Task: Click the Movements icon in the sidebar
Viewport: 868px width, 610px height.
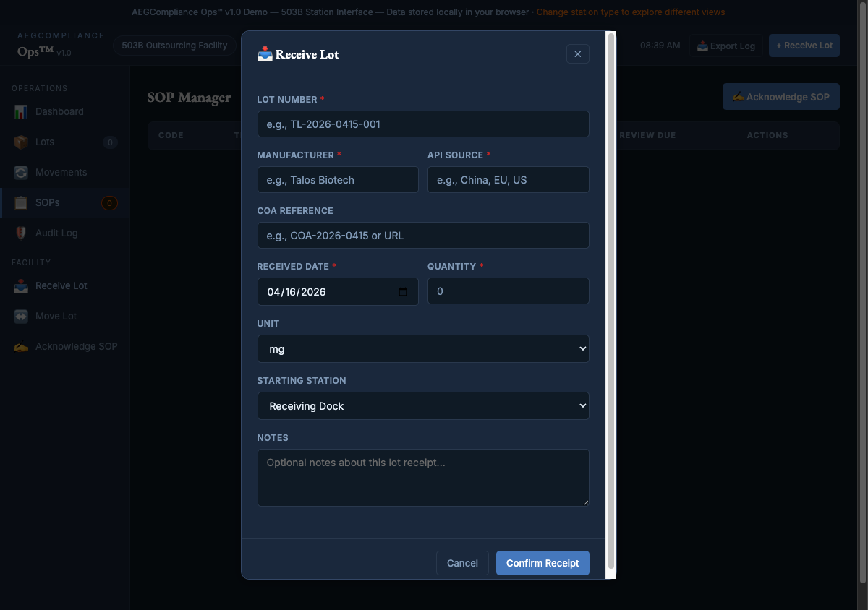Action: (x=20, y=172)
